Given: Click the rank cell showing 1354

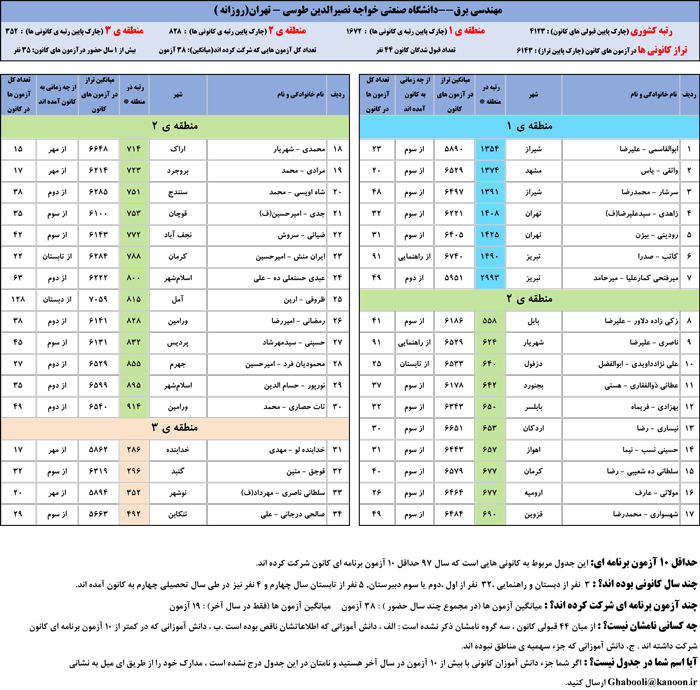Looking at the screenshot, I should tap(489, 148).
